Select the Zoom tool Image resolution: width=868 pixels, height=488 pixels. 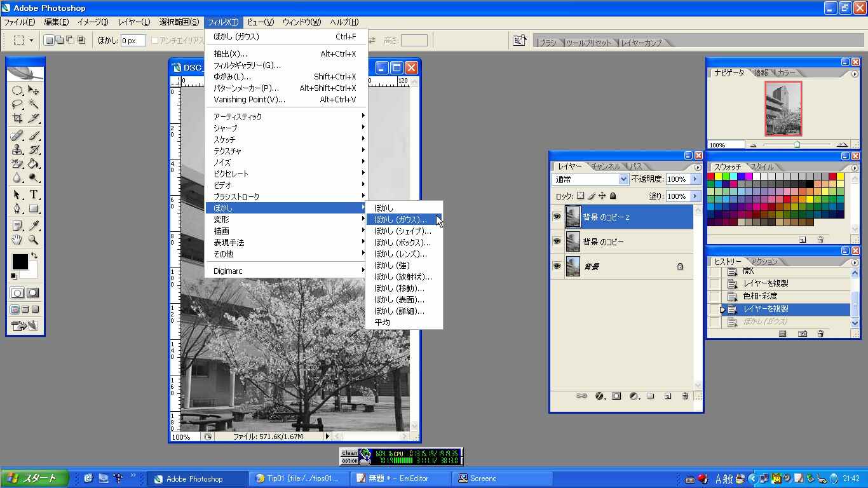34,240
